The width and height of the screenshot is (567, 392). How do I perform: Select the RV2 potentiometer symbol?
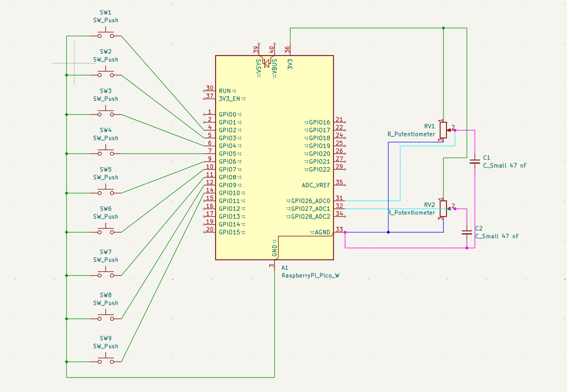(x=444, y=209)
